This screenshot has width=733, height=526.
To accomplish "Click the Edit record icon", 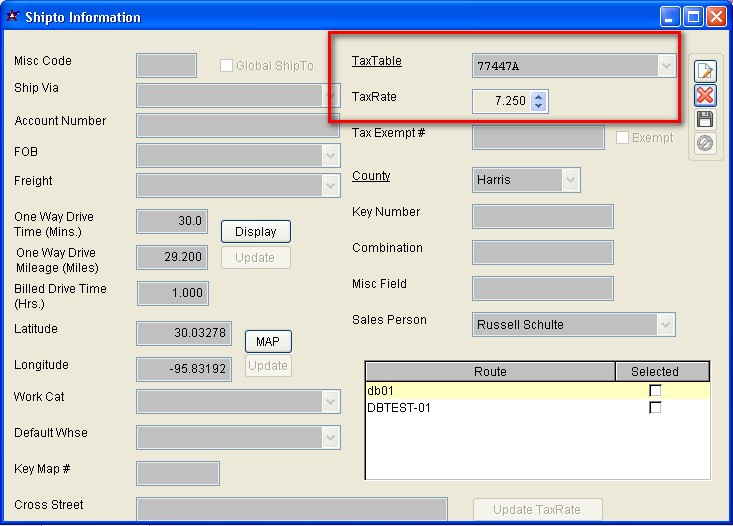I will click(705, 71).
